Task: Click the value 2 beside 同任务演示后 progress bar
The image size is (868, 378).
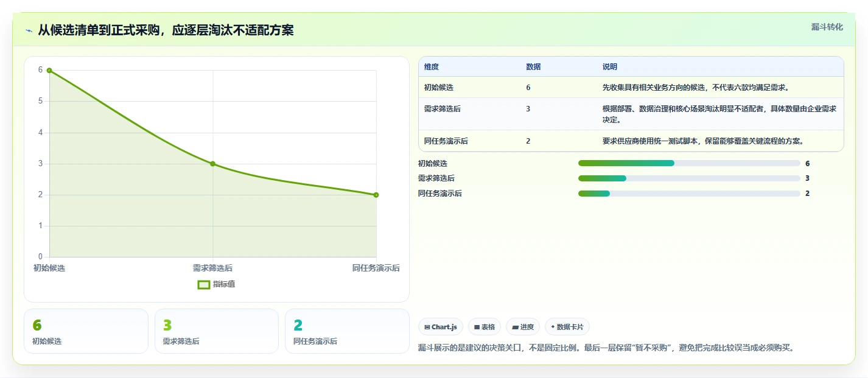Action: pos(807,194)
